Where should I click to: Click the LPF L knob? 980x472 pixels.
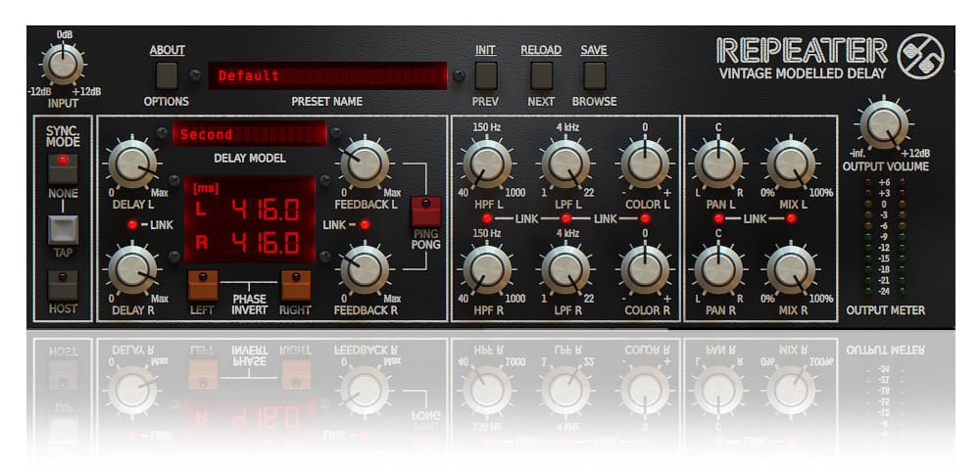coord(566,164)
